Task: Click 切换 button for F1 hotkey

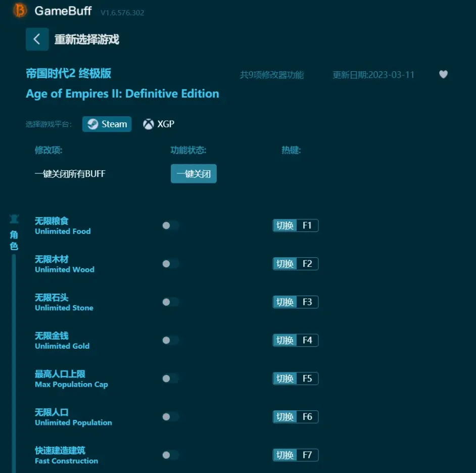Action: [x=285, y=225]
